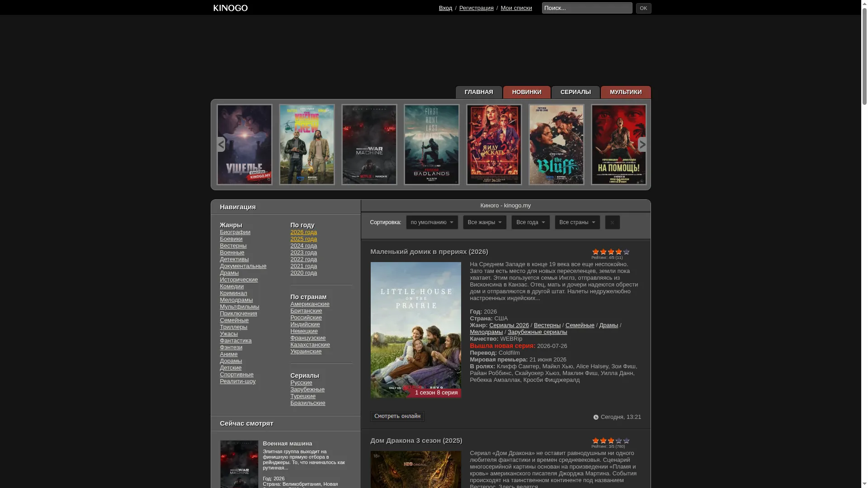Open the House of the Dragon poster
This screenshot has width=868, height=488.
pos(416,469)
